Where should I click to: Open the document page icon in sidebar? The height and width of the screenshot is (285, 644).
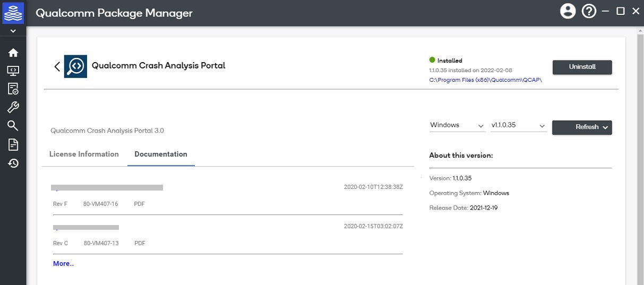pos(13,144)
